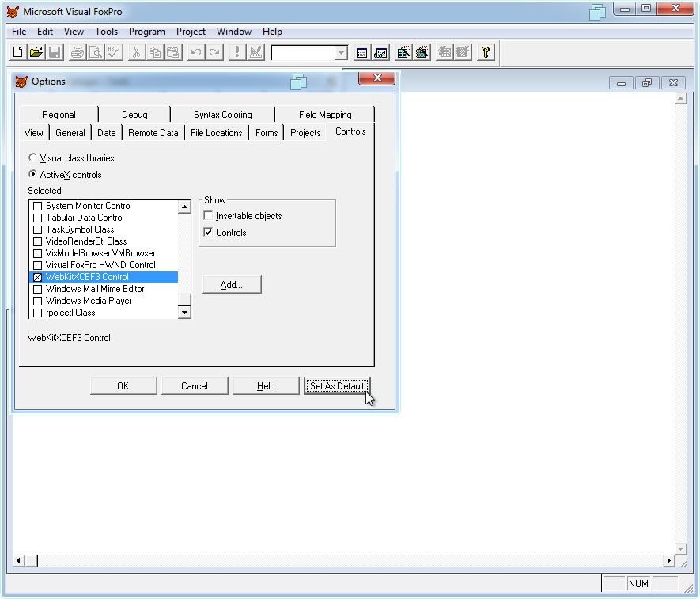Click the OK button
The image size is (700, 599).
click(x=123, y=386)
